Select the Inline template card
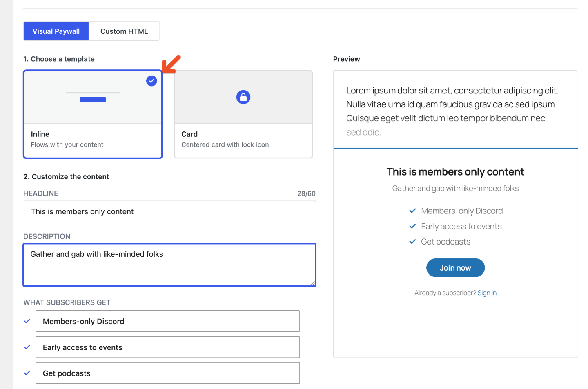The height and width of the screenshot is (389, 588). pos(93,114)
